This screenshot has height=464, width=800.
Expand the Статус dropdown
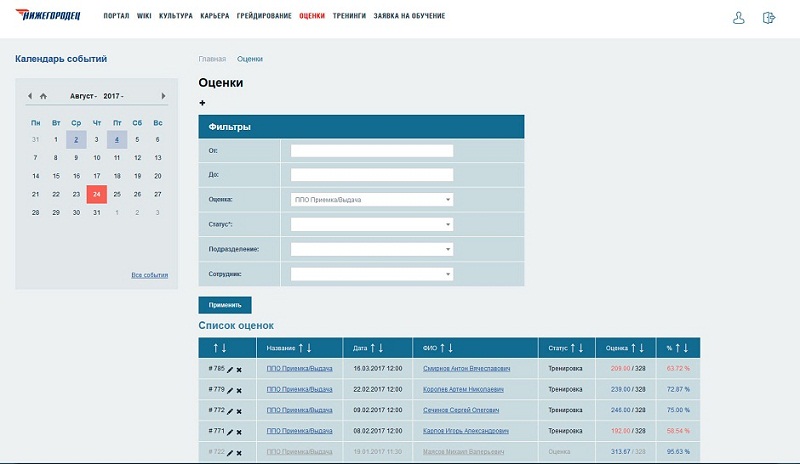pyautogui.click(x=372, y=224)
